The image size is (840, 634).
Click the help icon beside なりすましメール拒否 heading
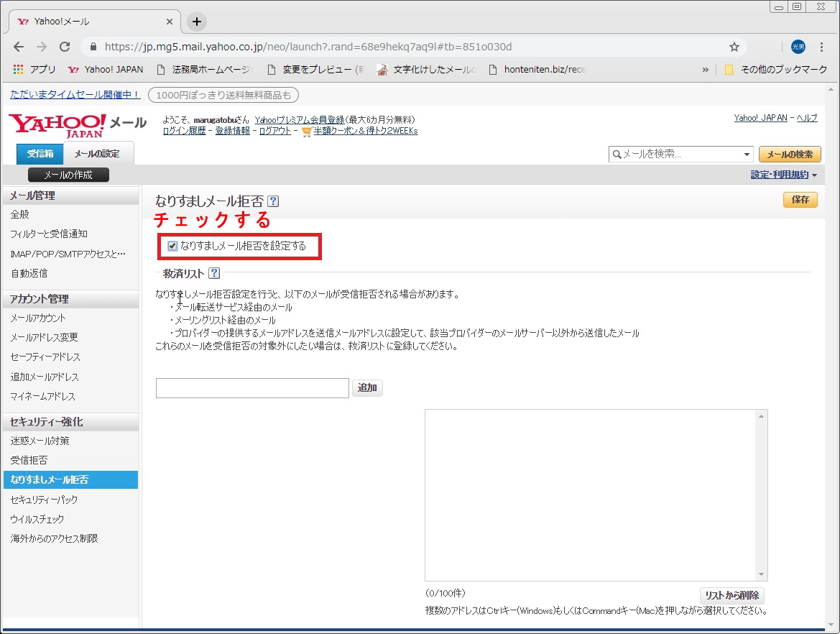pos(273,202)
